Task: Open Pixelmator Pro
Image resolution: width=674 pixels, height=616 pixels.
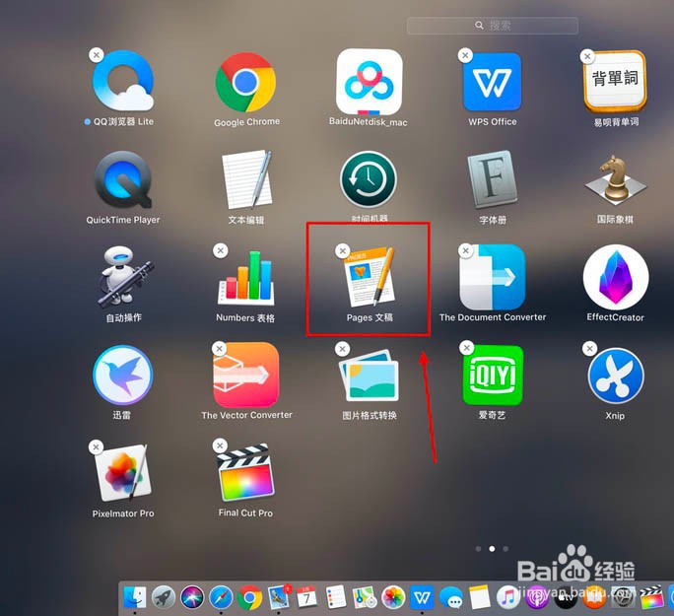Action: (x=123, y=473)
